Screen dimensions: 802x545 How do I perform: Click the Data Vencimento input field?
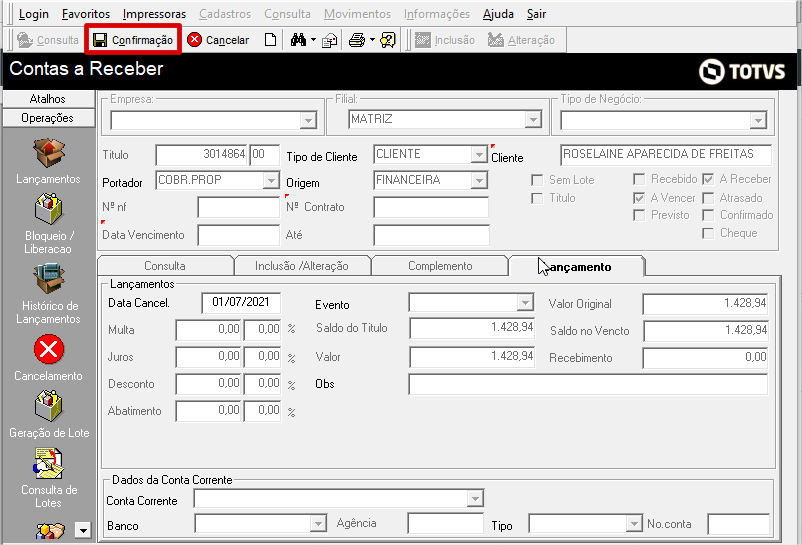(238, 235)
